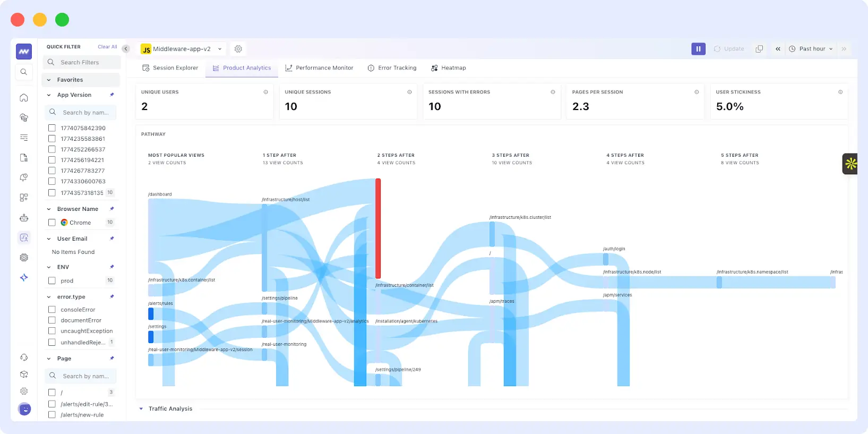This screenshot has height=434, width=868.
Task: Open the Heatmap tab
Action: point(449,68)
